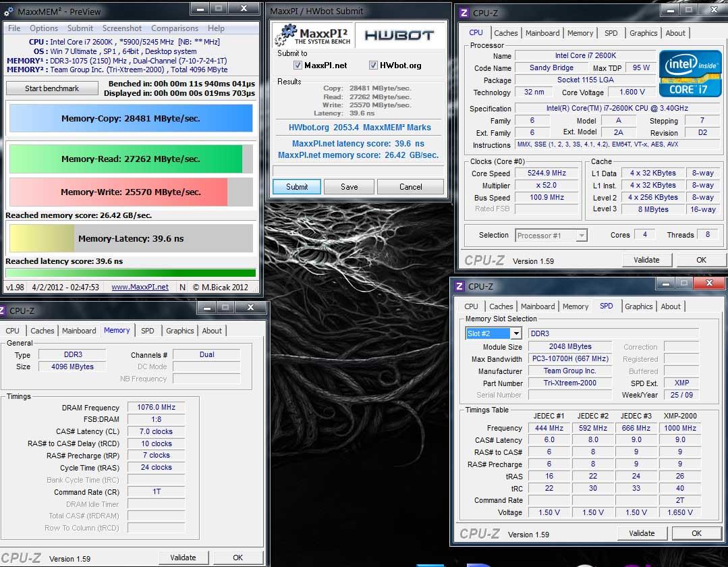
Task: Click OK in the SPD CPU-Z window
Action: 696,533
